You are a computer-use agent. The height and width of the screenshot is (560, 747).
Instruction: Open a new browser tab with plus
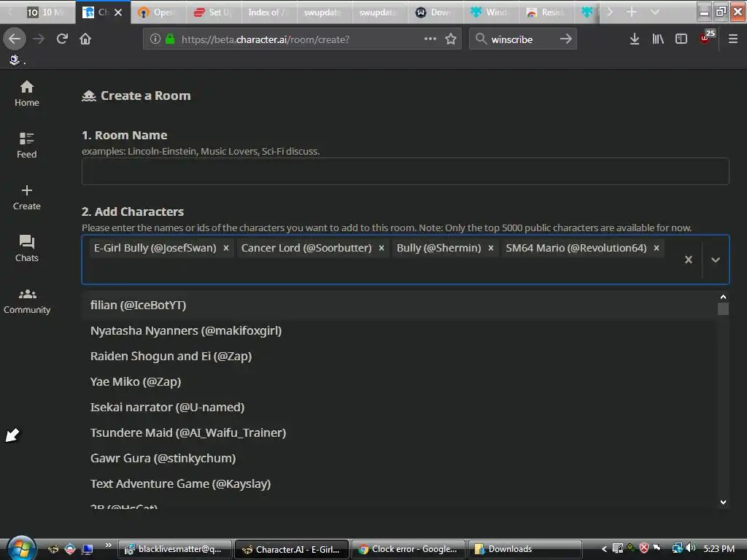pos(631,12)
